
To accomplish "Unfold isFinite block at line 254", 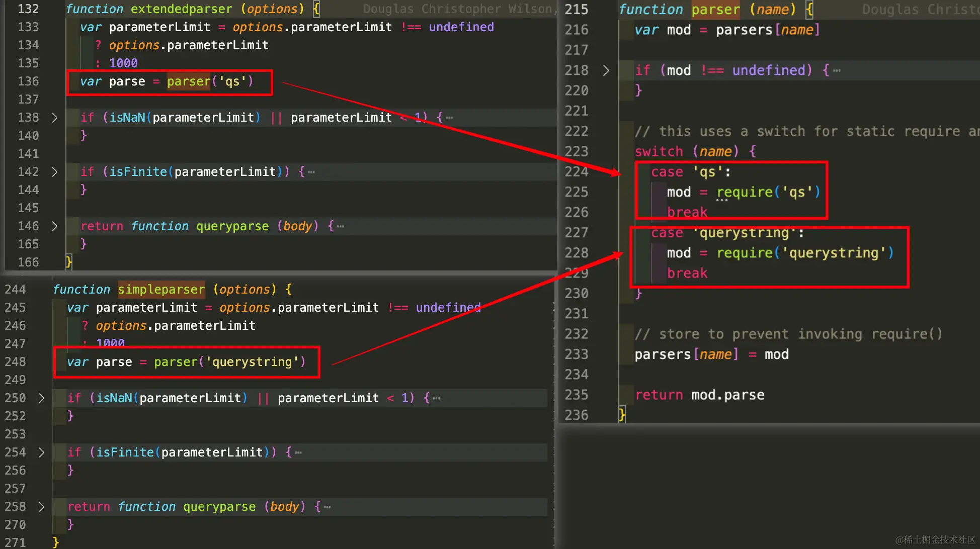I will 41,452.
